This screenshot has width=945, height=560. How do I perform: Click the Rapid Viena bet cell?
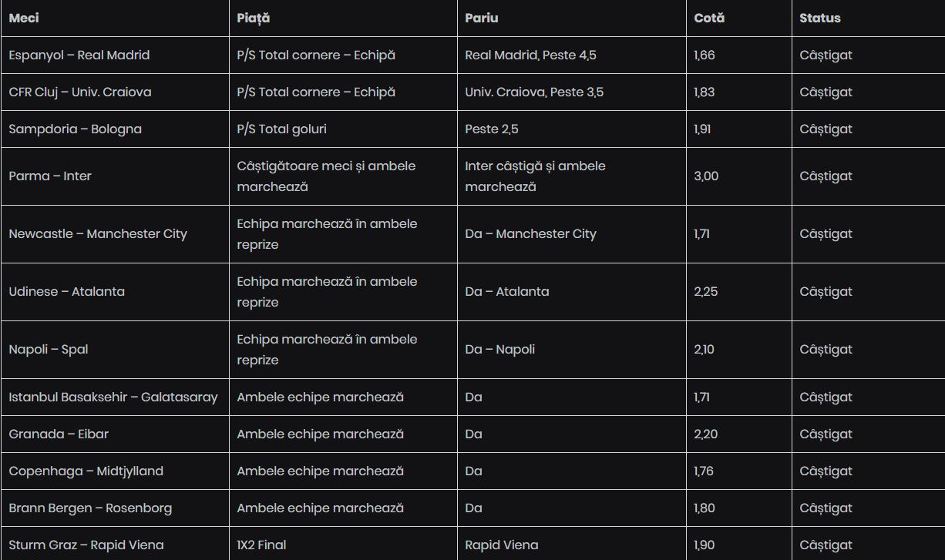tap(502, 545)
